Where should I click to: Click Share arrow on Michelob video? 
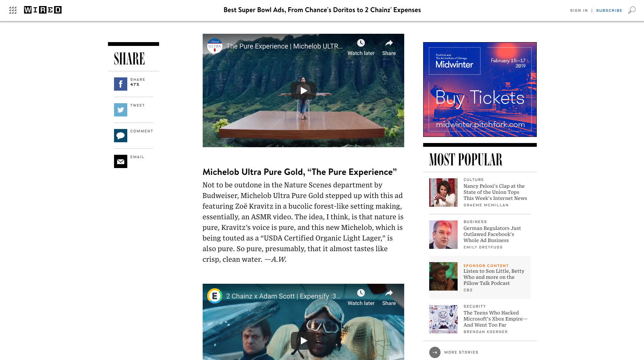pyautogui.click(x=389, y=47)
